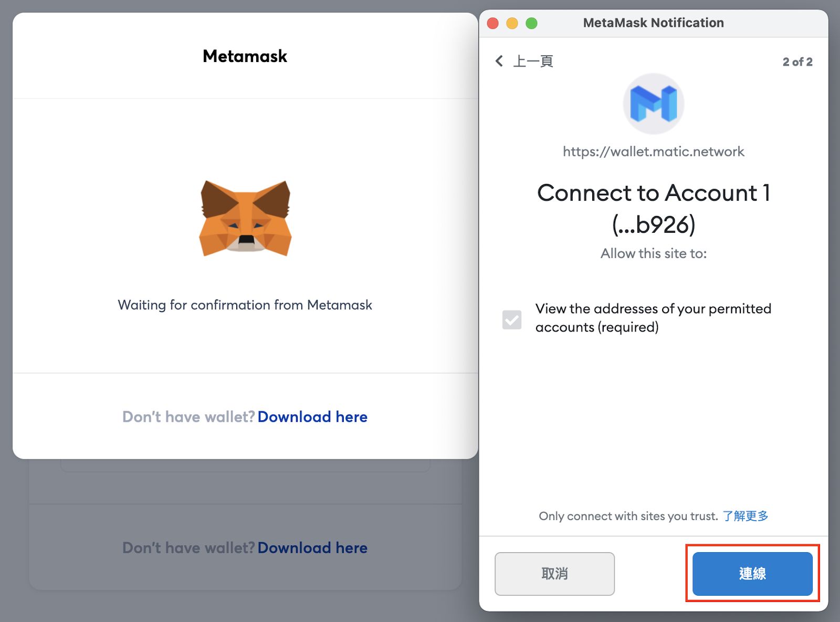Open Download here link in Metamask dialog
Screen dimensions: 840x622
(312, 417)
